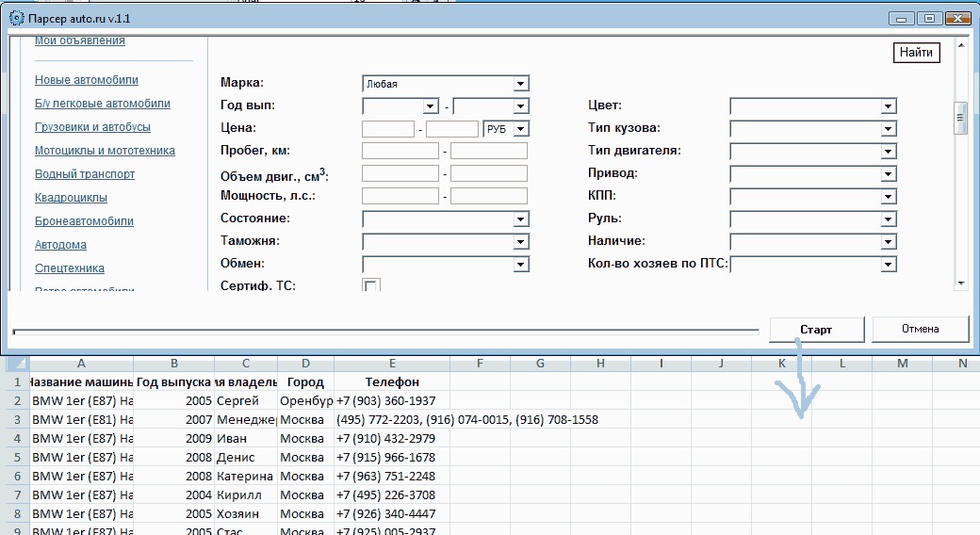Open the Водный транспорт link
The width and height of the screenshot is (980, 535).
[85, 174]
